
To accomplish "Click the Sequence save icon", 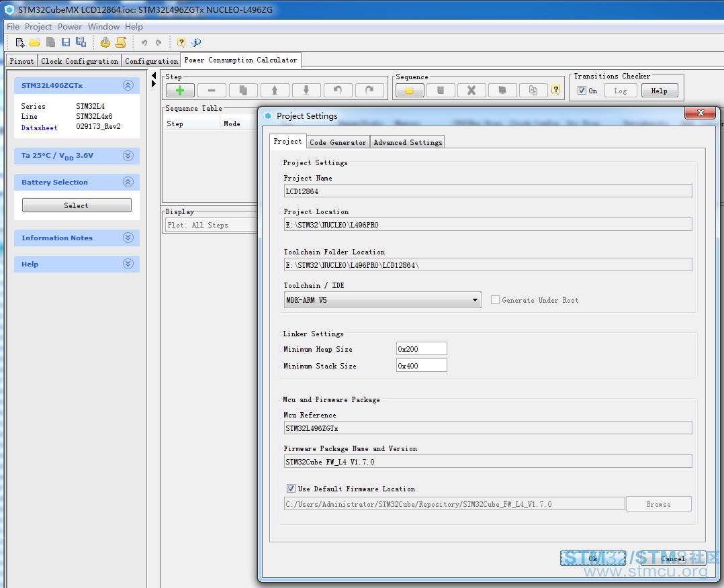I will [x=441, y=91].
